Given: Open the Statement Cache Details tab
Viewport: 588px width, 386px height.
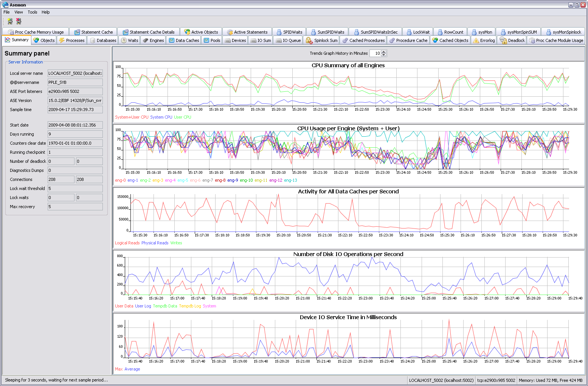Looking at the screenshot, I should coord(148,32).
